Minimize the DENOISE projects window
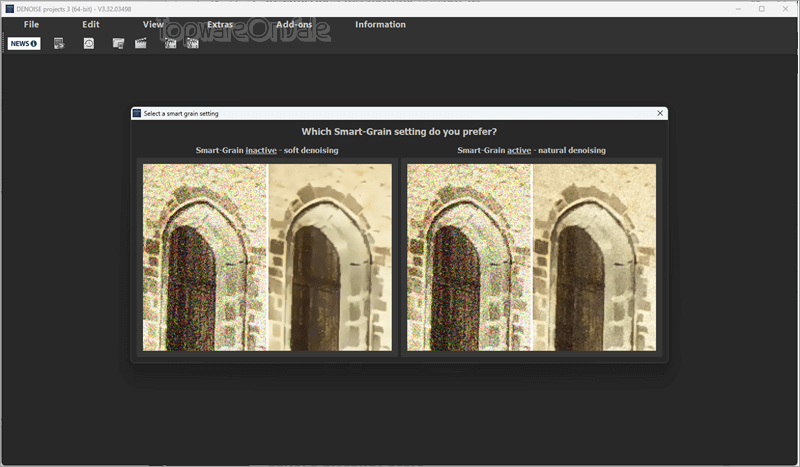 coord(738,9)
